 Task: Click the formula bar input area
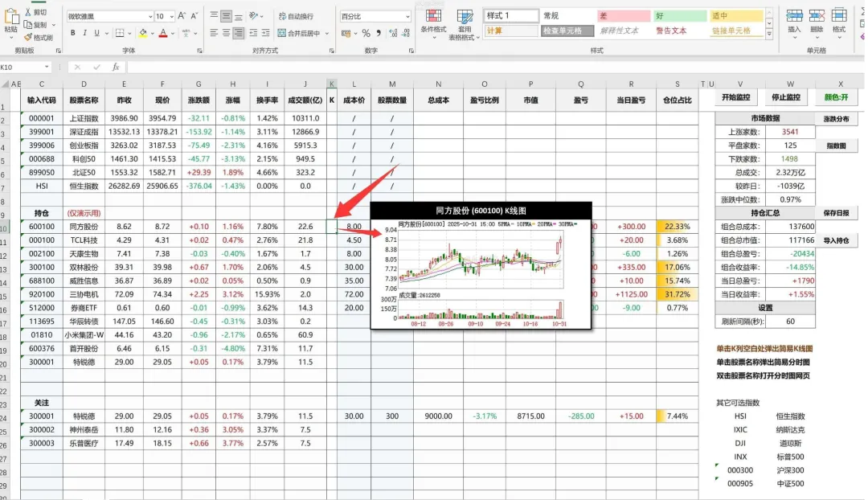tap(495, 67)
